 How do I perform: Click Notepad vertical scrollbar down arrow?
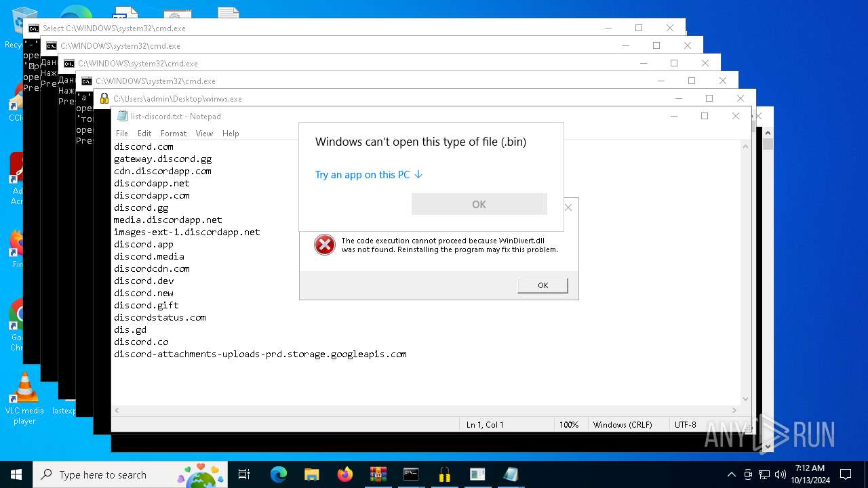tap(746, 399)
